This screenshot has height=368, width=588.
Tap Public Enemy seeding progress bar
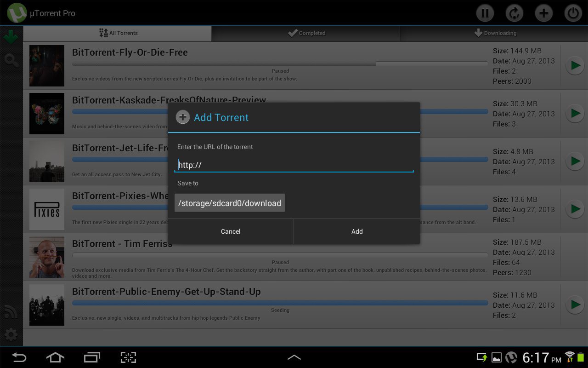280,303
